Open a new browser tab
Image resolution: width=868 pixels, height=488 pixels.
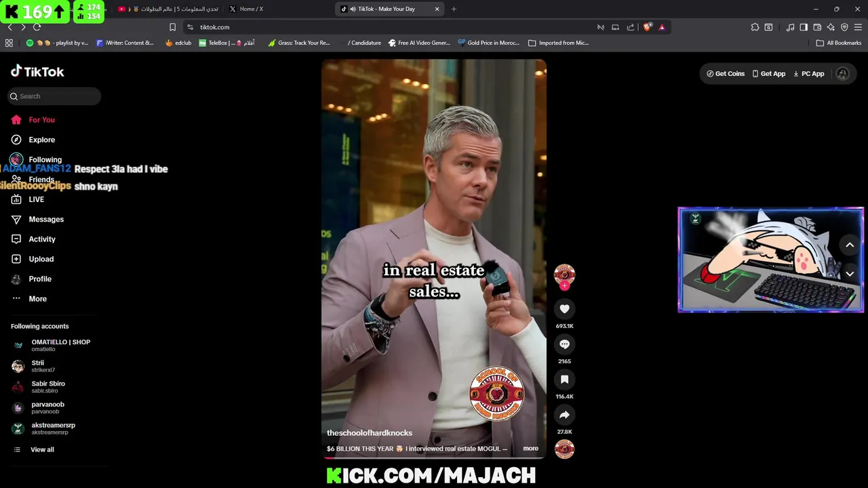pyautogui.click(x=454, y=9)
